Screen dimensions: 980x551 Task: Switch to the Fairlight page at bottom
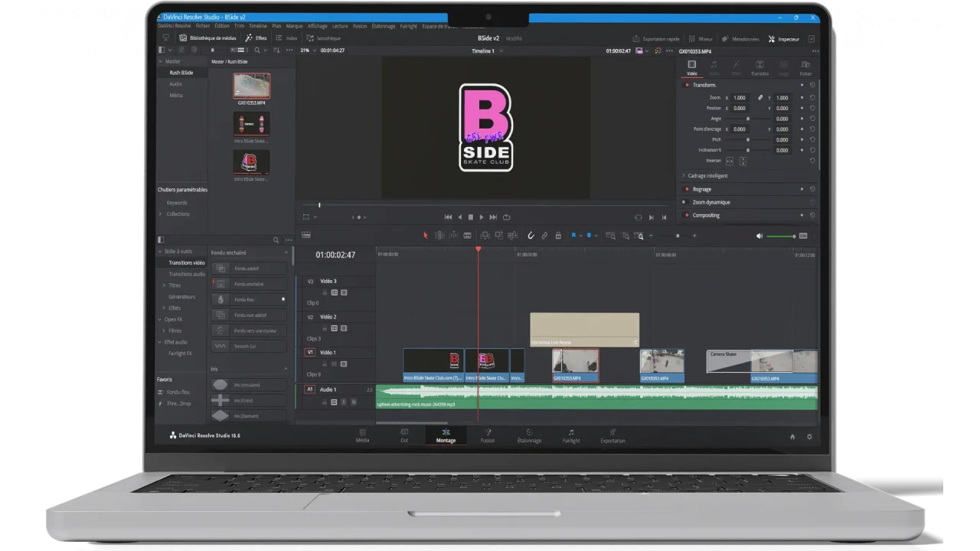click(x=571, y=436)
